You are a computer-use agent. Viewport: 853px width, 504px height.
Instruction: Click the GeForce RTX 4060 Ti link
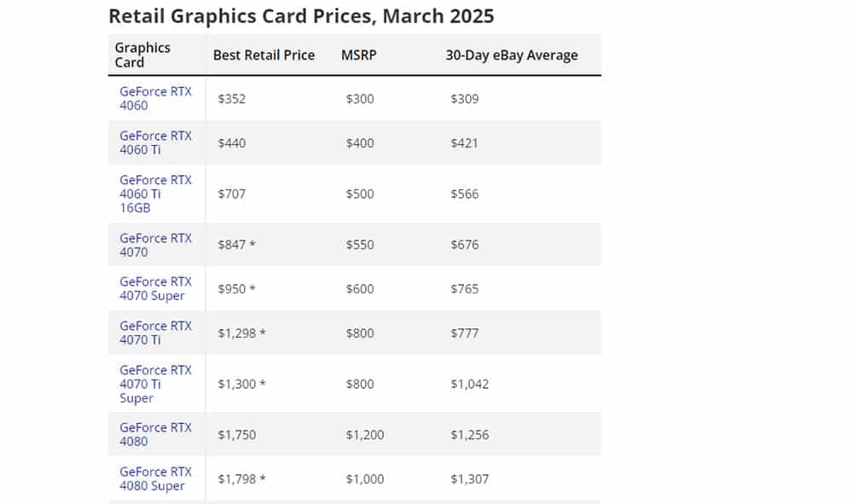tap(155, 142)
